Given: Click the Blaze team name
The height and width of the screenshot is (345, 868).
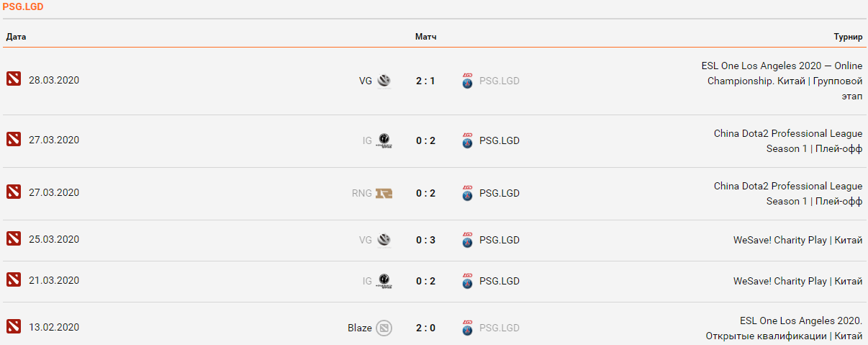Looking at the screenshot, I should coord(360,328).
